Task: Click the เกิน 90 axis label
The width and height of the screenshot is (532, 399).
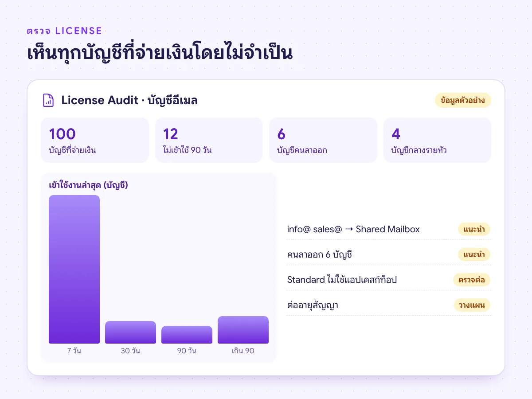Action: (243, 351)
